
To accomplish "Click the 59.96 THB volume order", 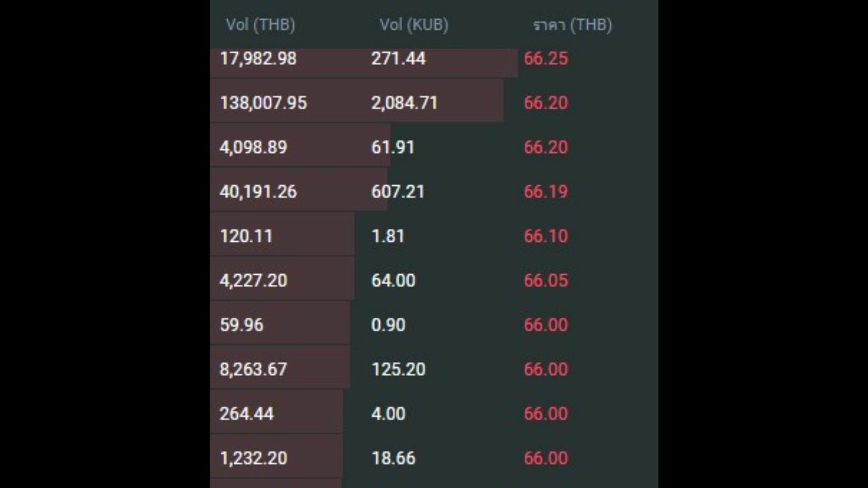I will pos(241,325).
